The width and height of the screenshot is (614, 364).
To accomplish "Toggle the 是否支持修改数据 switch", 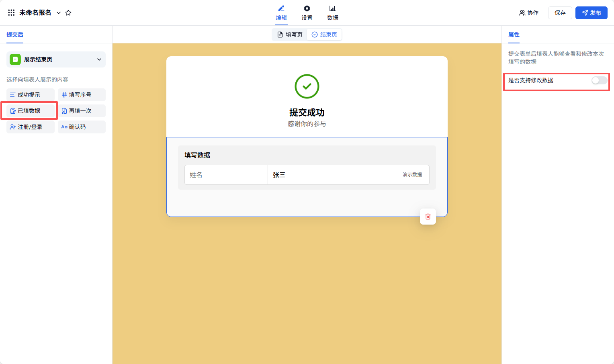I will pyautogui.click(x=599, y=80).
